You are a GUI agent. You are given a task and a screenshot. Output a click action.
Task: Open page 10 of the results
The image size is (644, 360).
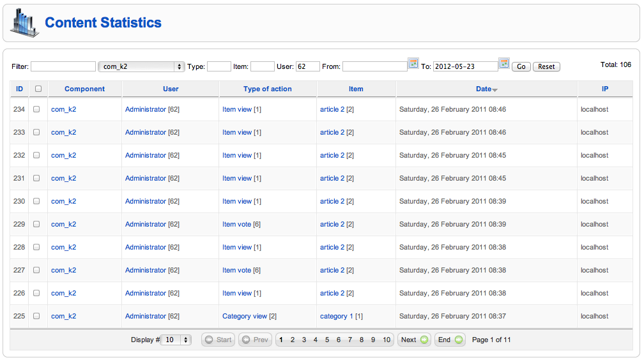(x=387, y=340)
